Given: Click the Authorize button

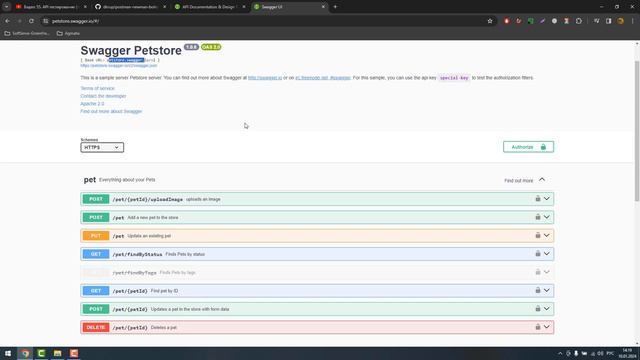Looking at the screenshot, I should 528,147.
